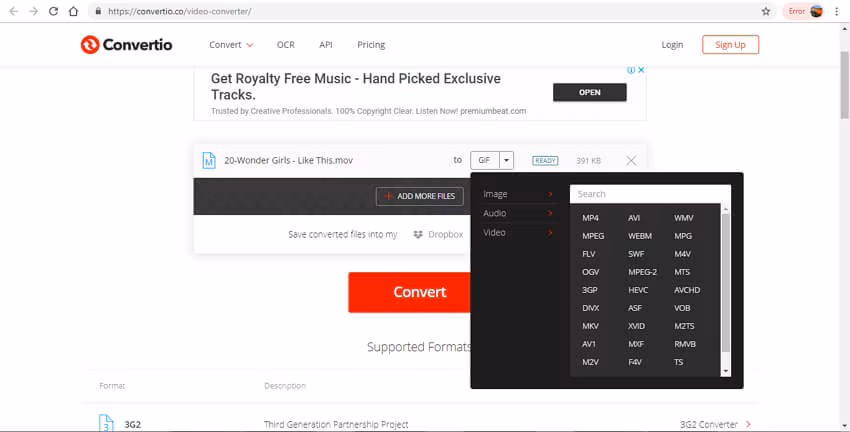850x432 pixels.
Task: Select the AVCHD format option
Action: pos(687,290)
